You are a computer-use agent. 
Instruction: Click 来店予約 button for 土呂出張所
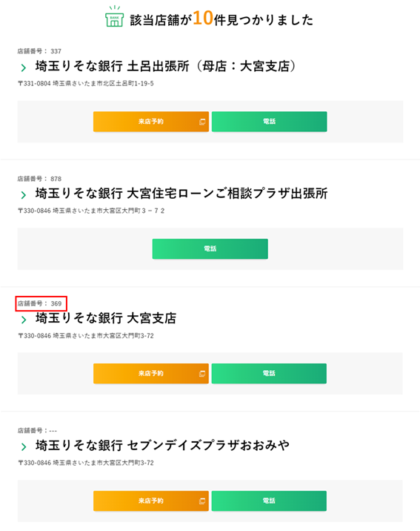[151, 122]
